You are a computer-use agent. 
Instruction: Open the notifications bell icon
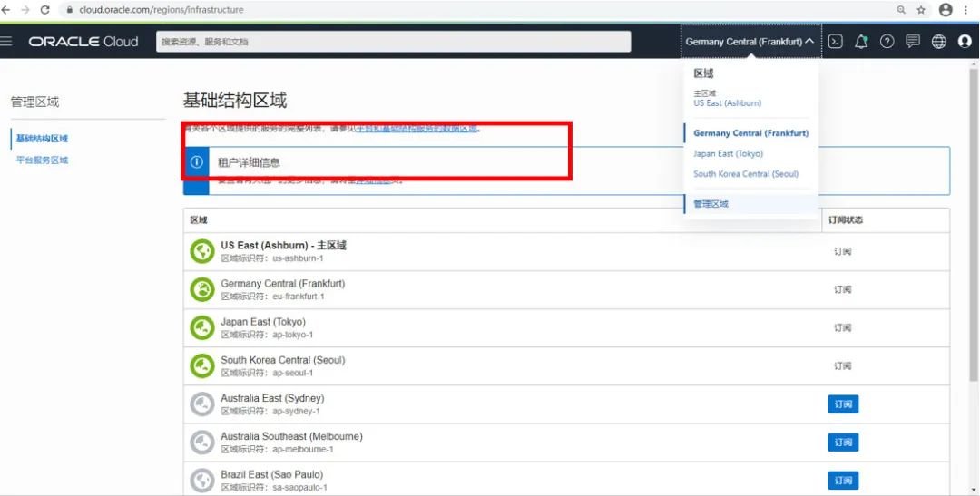pos(861,41)
